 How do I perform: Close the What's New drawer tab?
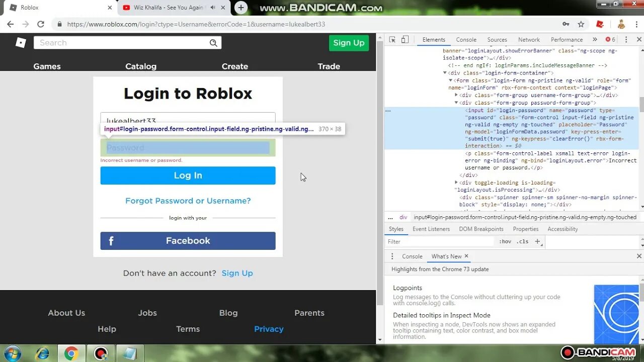[x=466, y=256]
